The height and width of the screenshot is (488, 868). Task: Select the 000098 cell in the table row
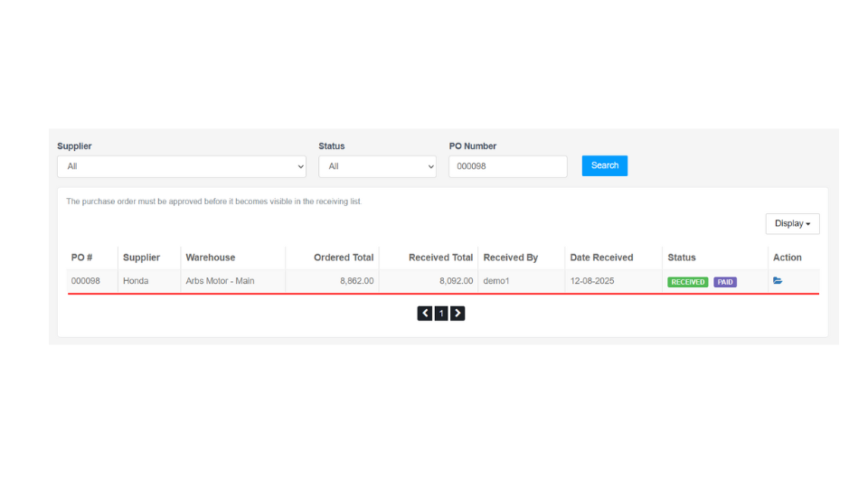point(86,281)
